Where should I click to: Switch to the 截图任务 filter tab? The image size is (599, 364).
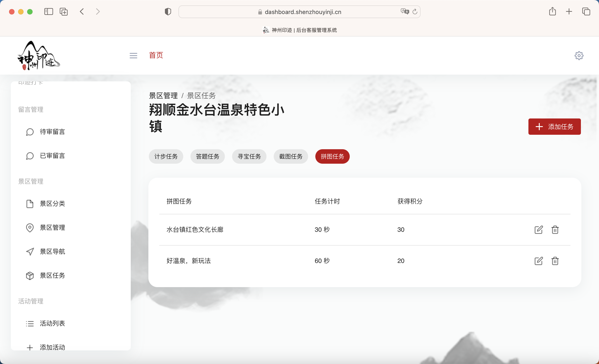click(x=291, y=156)
